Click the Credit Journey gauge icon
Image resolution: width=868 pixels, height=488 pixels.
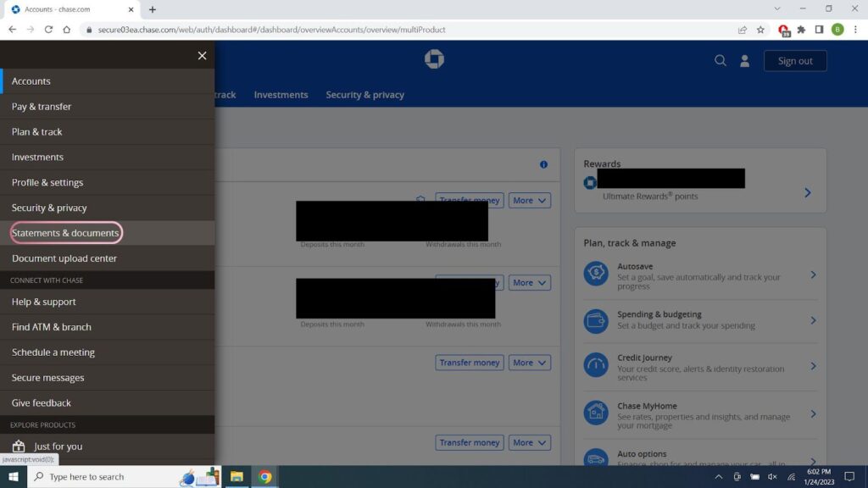point(596,366)
